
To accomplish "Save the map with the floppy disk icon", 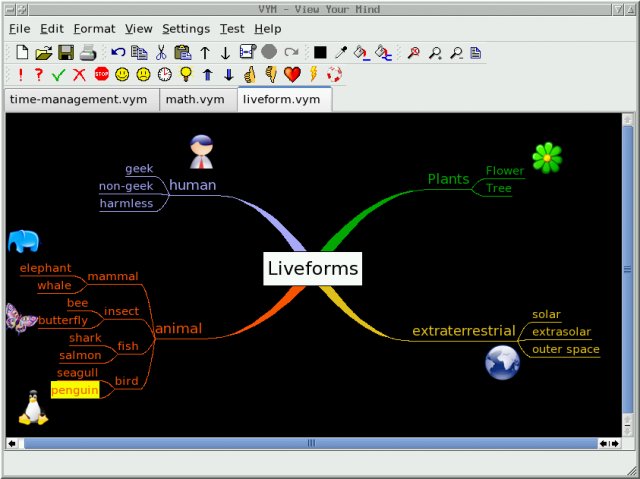I will [66, 53].
